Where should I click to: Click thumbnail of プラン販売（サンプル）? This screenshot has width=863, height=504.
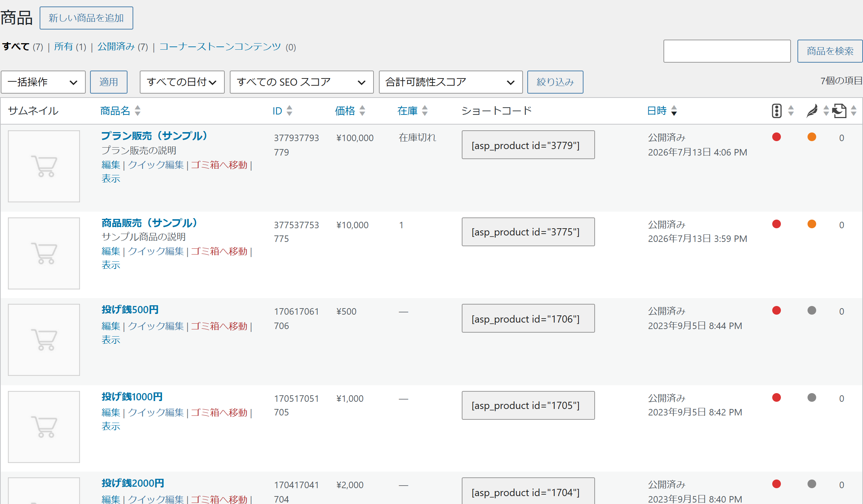[x=44, y=166]
